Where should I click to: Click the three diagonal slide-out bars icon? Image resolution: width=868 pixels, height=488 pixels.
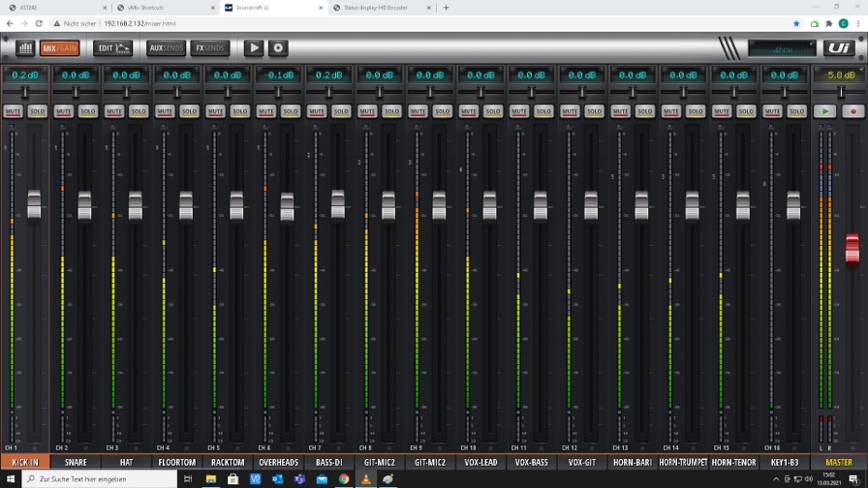tap(729, 48)
